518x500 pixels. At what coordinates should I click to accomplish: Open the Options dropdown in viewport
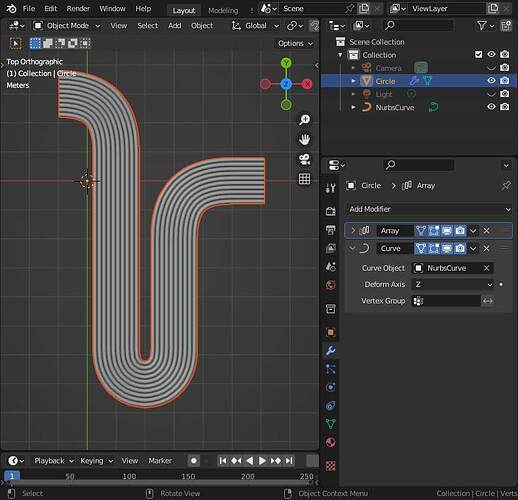click(x=295, y=44)
